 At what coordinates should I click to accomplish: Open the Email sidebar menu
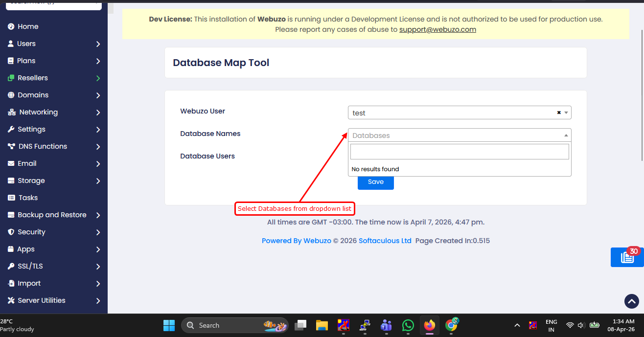click(27, 163)
